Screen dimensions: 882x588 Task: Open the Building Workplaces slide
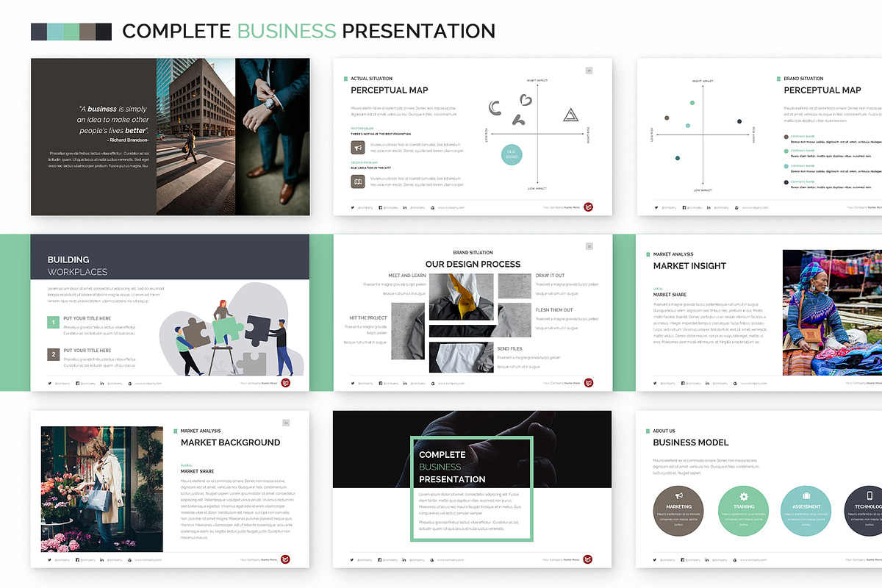170,312
